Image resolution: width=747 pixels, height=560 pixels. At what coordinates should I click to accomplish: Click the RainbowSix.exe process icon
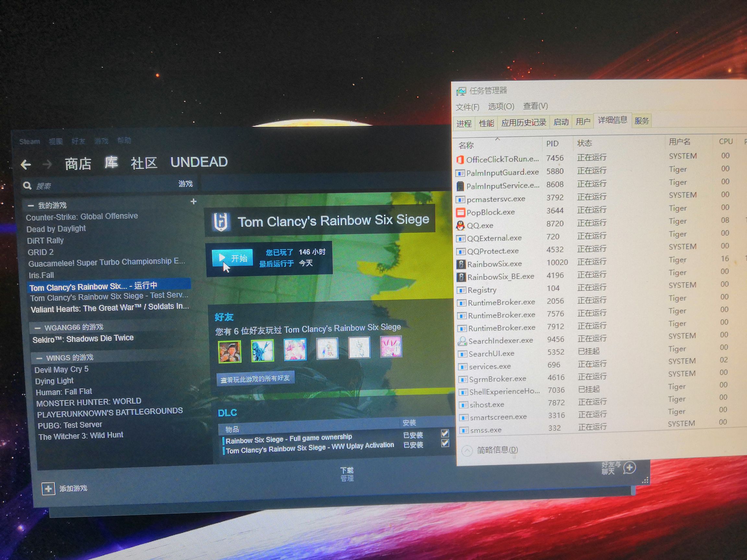[x=461, y=264]
